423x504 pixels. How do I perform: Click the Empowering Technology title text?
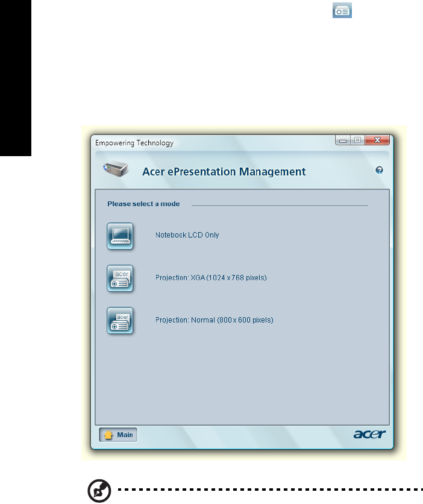pos(134,143)
